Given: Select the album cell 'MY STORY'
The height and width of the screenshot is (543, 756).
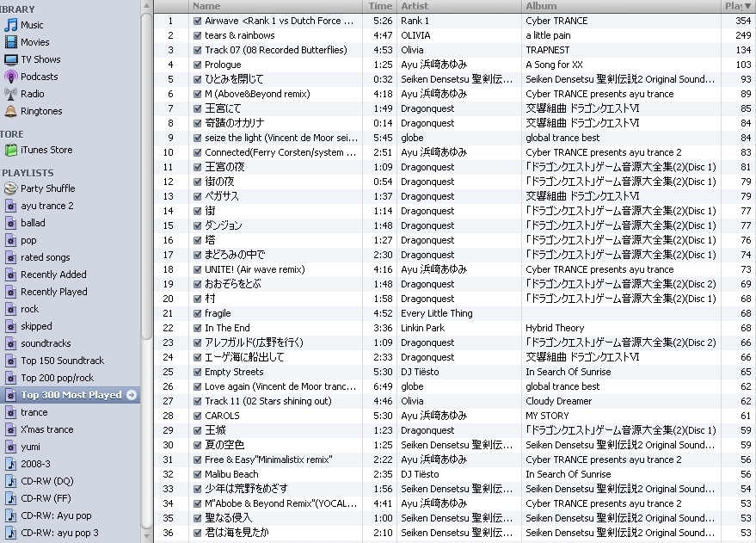Looking at the screenshot, I should tap(547, 416).
